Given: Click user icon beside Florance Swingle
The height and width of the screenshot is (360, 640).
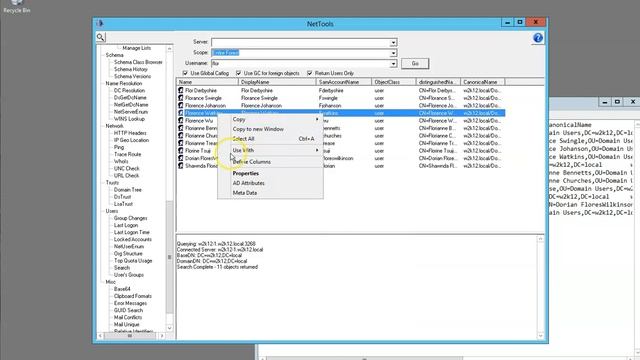Looking at the screenshot, I should click(x=180, y=98).
